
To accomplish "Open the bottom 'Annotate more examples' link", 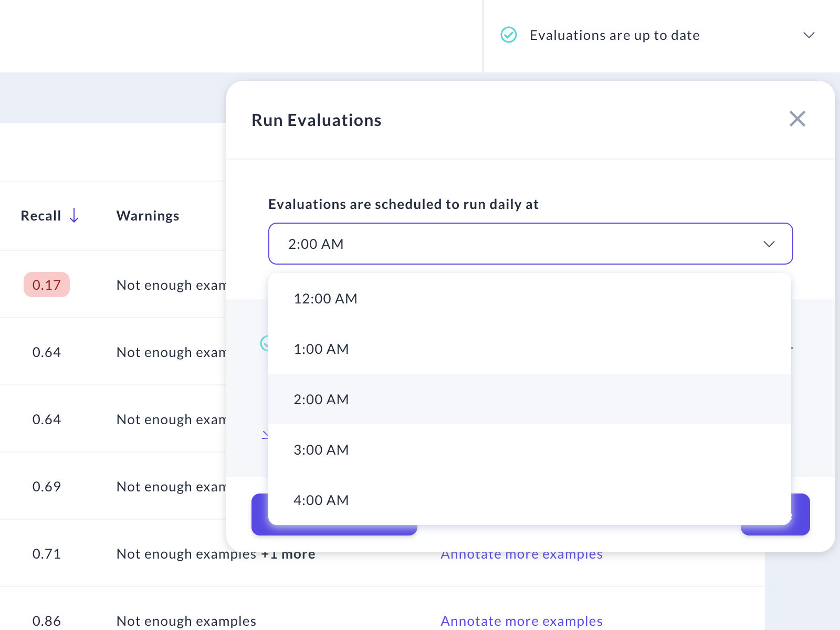I will pyautogui.click(x=521, y=621).
